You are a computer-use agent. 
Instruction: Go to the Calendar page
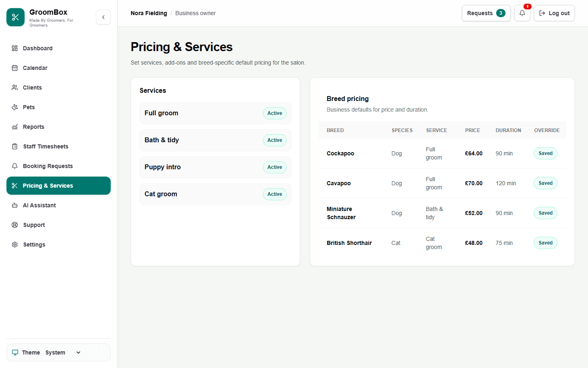click(58, 68)
